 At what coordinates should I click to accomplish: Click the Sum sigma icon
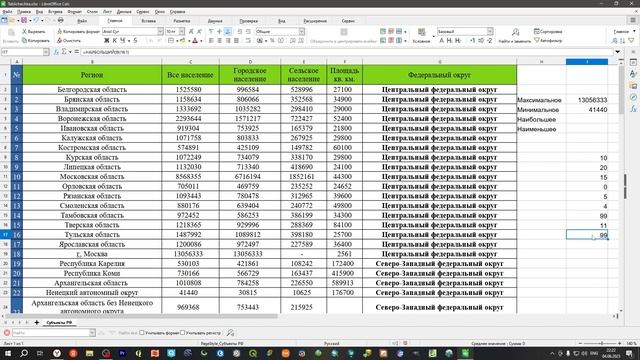pyautogui.click(x=64, y=52)
